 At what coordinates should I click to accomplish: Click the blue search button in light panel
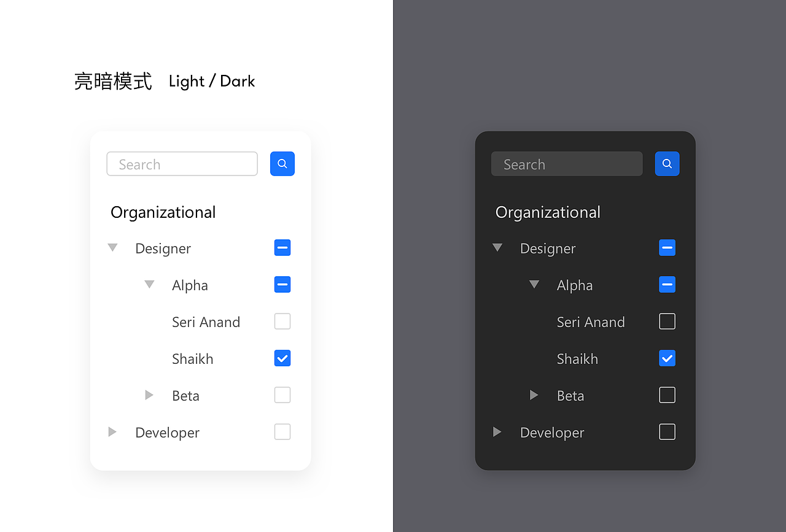(x=282, y=164)
